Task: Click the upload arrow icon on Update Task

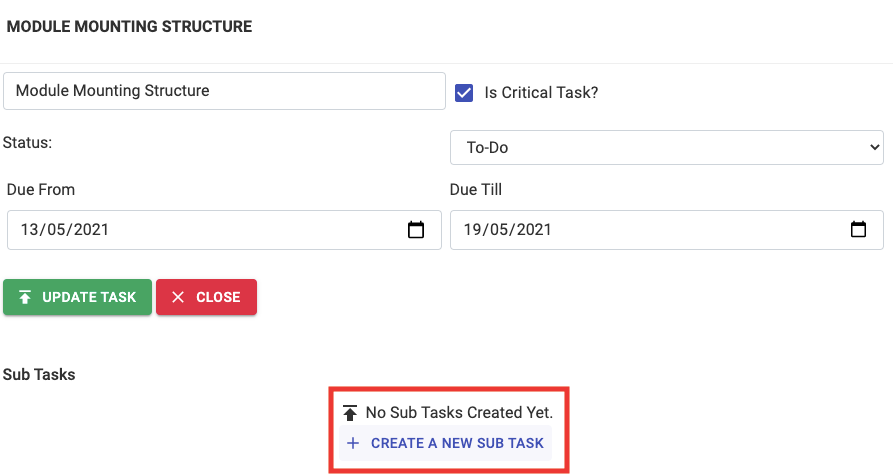Action: pos(25,297)
